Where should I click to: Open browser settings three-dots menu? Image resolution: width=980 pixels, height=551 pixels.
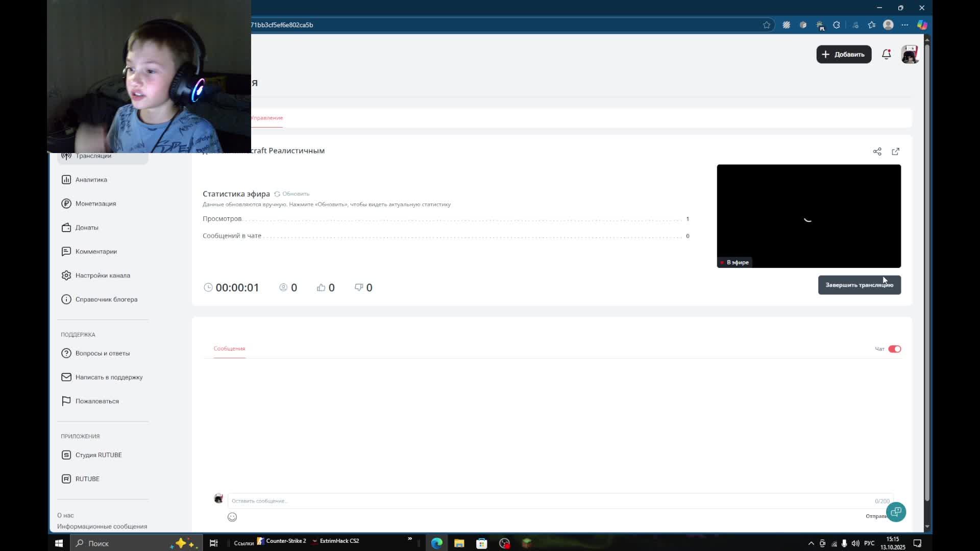pos(904,25)
